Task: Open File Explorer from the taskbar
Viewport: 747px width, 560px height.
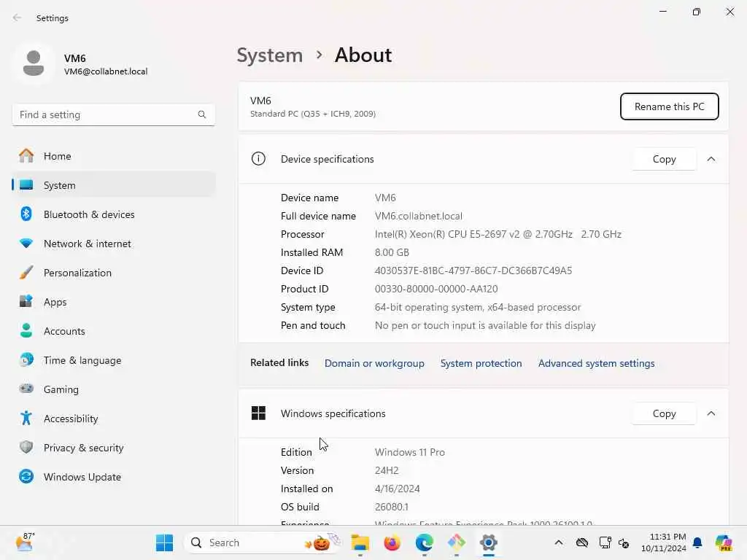Action: click(x=360, y=542)
